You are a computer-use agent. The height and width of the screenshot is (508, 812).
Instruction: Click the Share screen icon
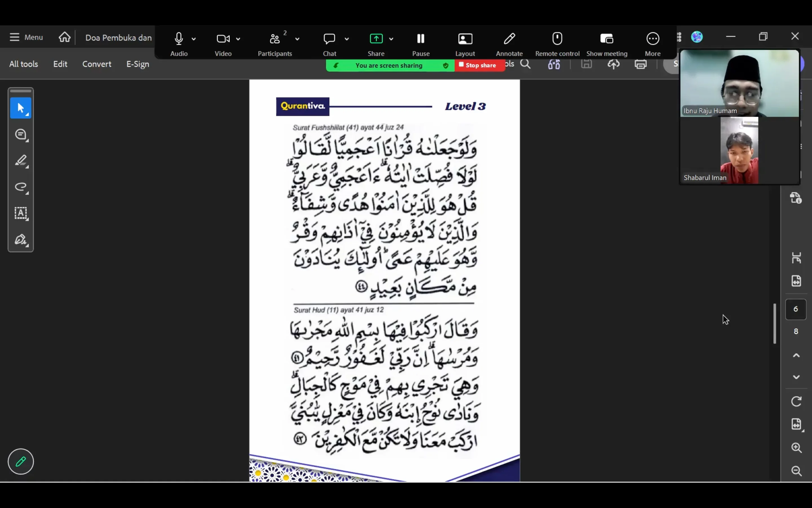376,44
